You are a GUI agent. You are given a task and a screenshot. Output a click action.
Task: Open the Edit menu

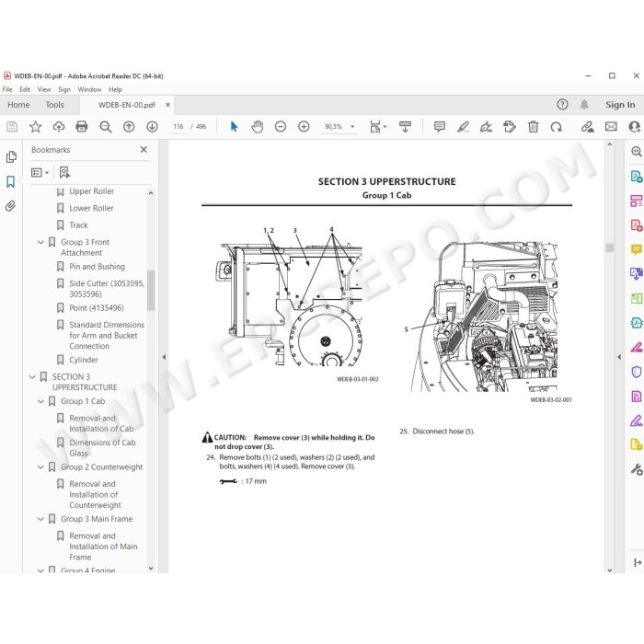tap(25, 89)
